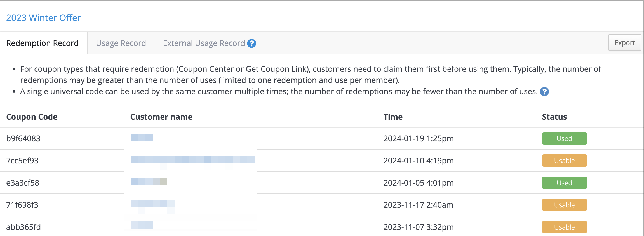Select coupon code e3a3cf58
Image resolution: width=644 pixels, height=236 pixels.
click(23, 183)
